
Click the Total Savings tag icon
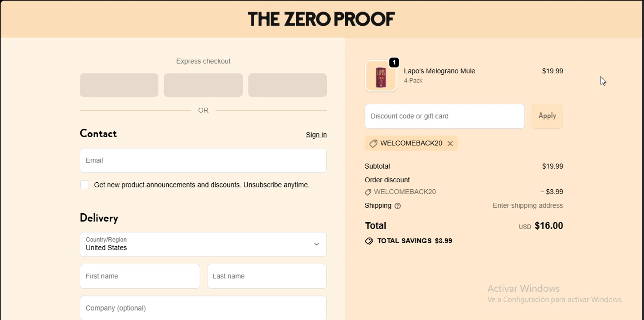tap(369, 241)
